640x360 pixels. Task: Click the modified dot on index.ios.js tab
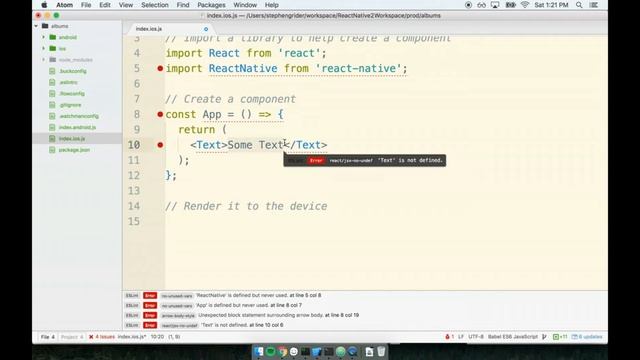click(206, 29)
